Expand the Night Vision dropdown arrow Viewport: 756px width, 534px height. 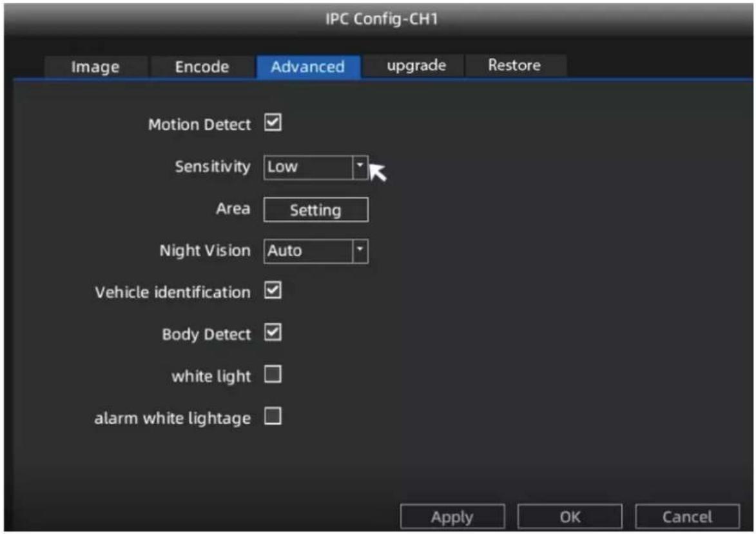(360, 251)
